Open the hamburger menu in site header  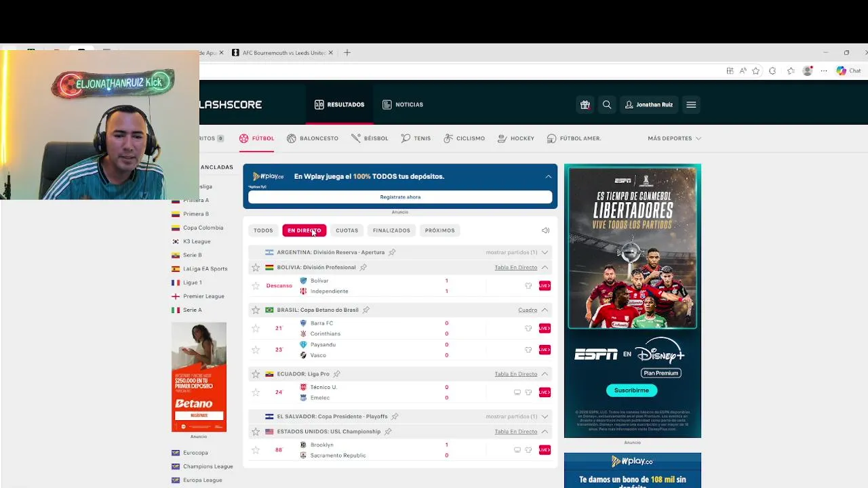691,104
